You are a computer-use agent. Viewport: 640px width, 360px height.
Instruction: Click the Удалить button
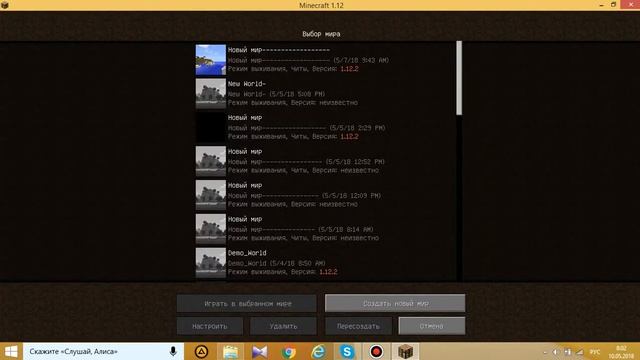click(283, 326)
